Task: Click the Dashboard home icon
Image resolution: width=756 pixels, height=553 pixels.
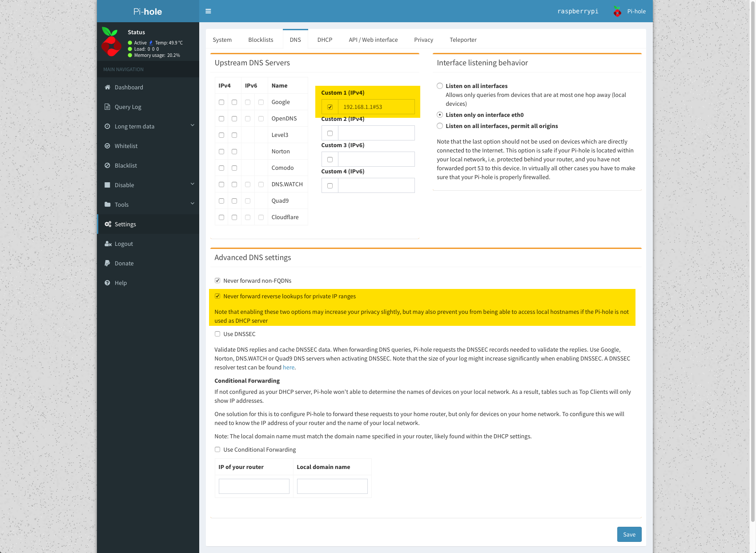Action: [x=108, y=87]
